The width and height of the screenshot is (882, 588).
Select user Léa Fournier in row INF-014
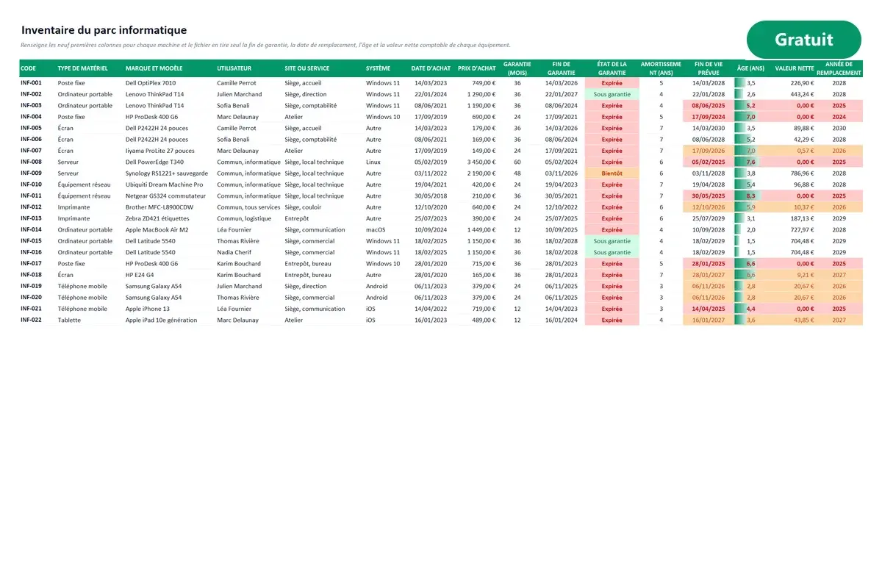(234, 229)
